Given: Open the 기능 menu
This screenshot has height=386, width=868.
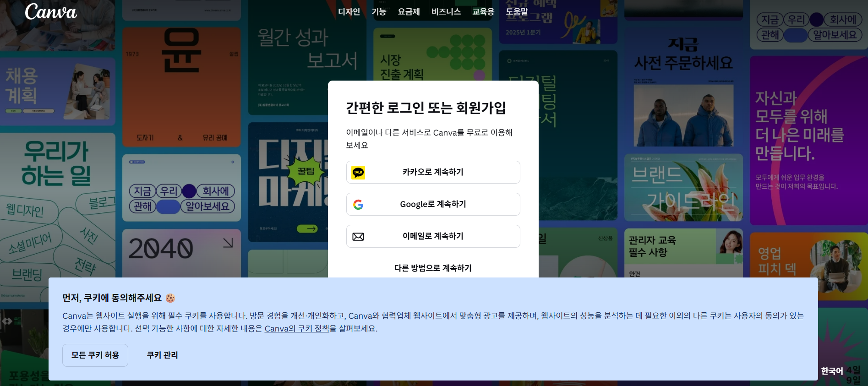Looking at the screenshot, I should [378, 12].
